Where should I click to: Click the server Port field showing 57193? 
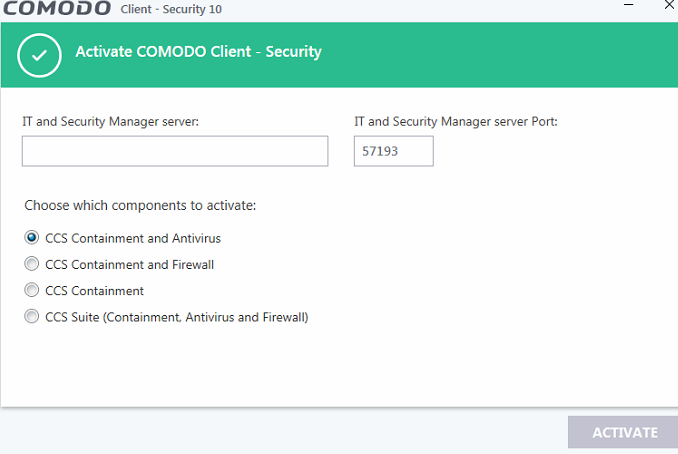[393, 151]
